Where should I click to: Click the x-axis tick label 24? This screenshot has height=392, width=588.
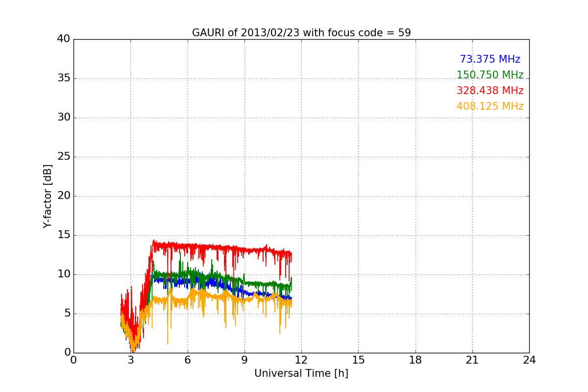pos(529,360)
